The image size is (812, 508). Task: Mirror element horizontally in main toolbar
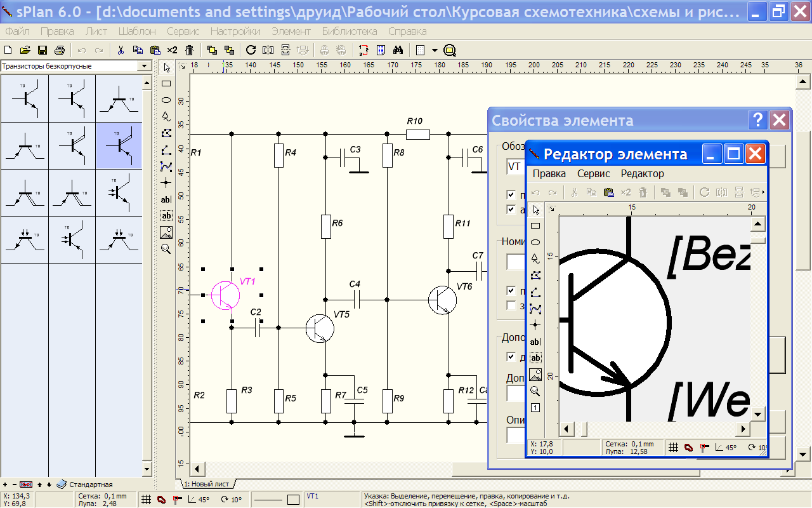pos(268,50)
